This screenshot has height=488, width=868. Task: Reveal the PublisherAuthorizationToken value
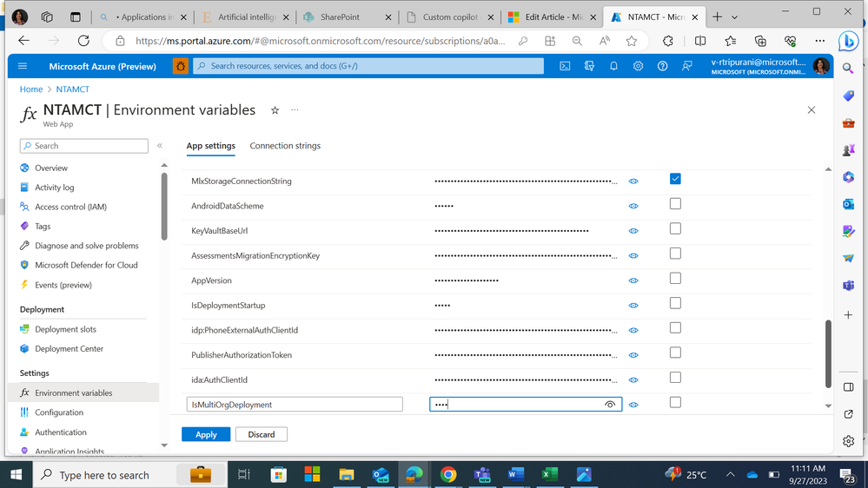click(x=633, y=355)
